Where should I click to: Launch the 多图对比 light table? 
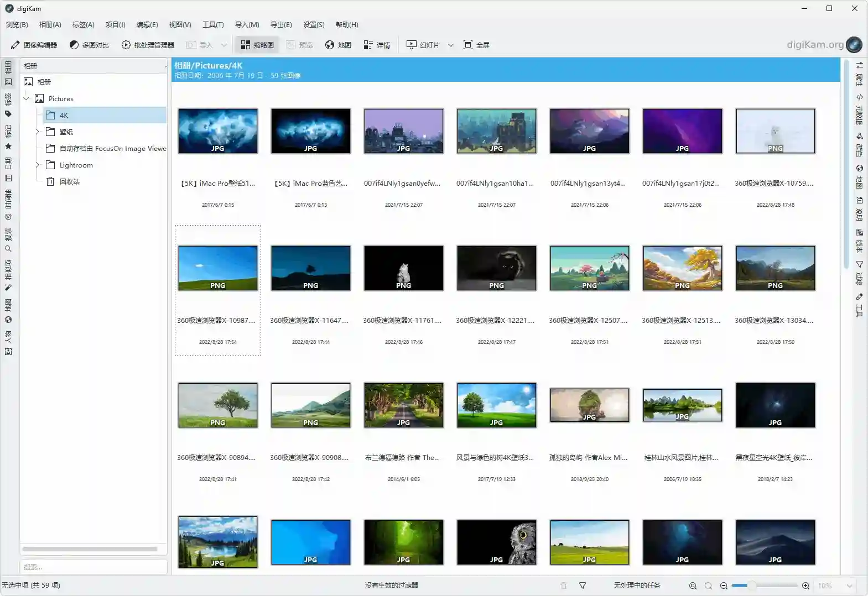pyautogui.click(x=89, y=45)
